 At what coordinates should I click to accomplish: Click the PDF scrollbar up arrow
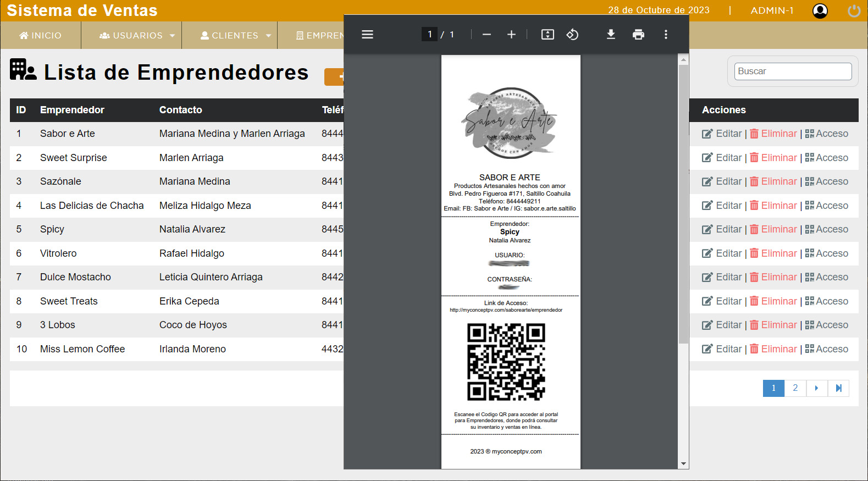pyautogui.click(x=683, y=59)
